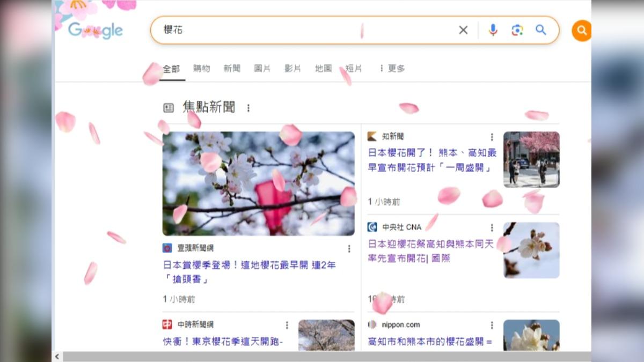Switch to the 圖片 tab
This screenshot has height=362, width=644.
[262, 69]
